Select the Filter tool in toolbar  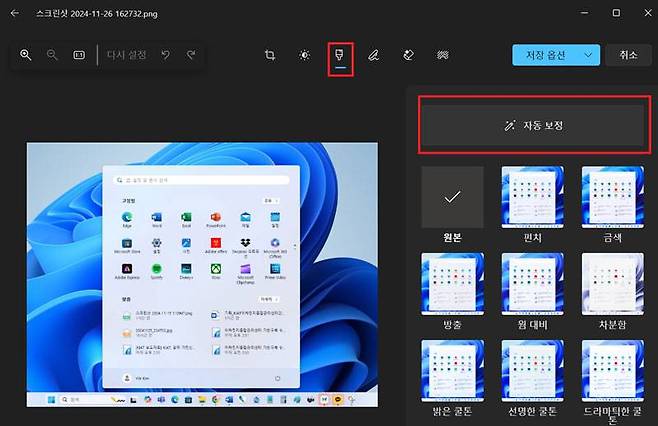coord(340,55)
